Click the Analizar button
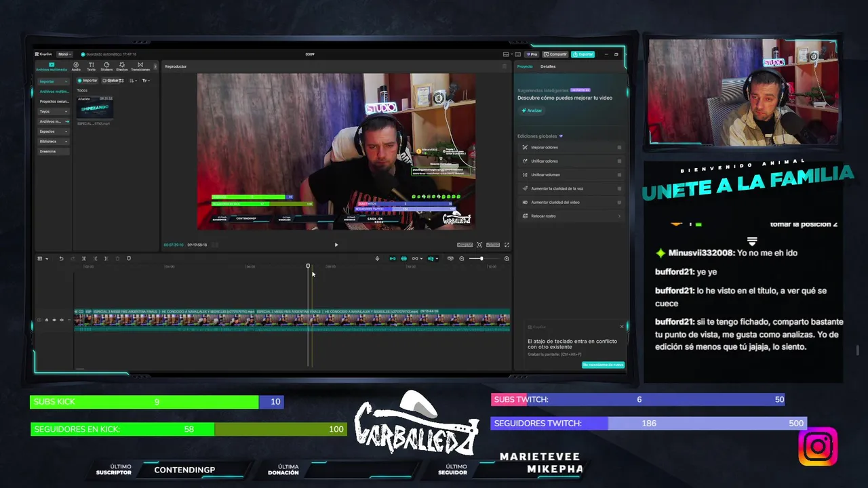868x488 pixels. pyautogui.click(x=532, y=110)
